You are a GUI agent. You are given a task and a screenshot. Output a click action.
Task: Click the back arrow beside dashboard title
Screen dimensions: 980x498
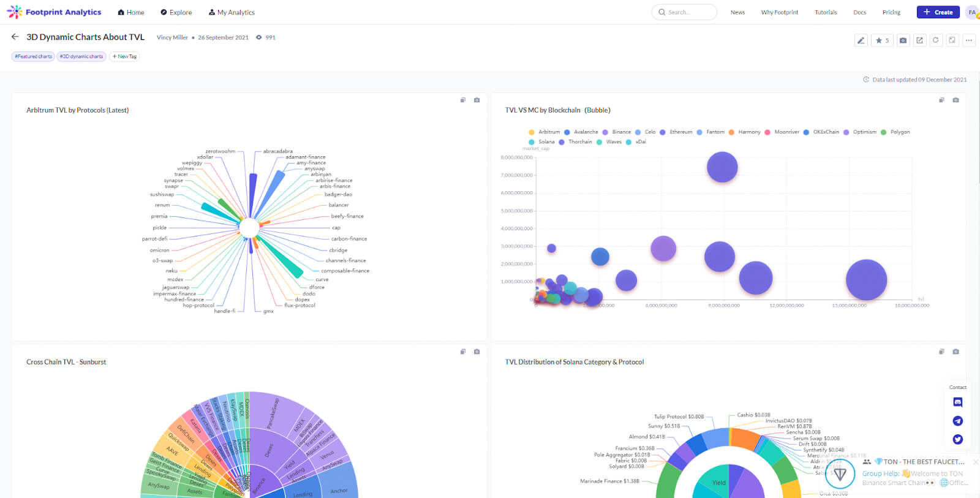[15, 37]
